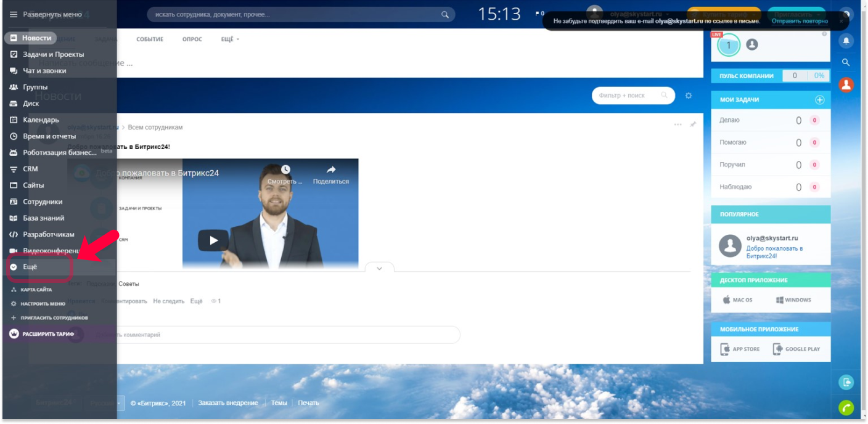Click the Пульс компании 0% indicator
This screenshot has width=868, height=424.
coord(819,76)
